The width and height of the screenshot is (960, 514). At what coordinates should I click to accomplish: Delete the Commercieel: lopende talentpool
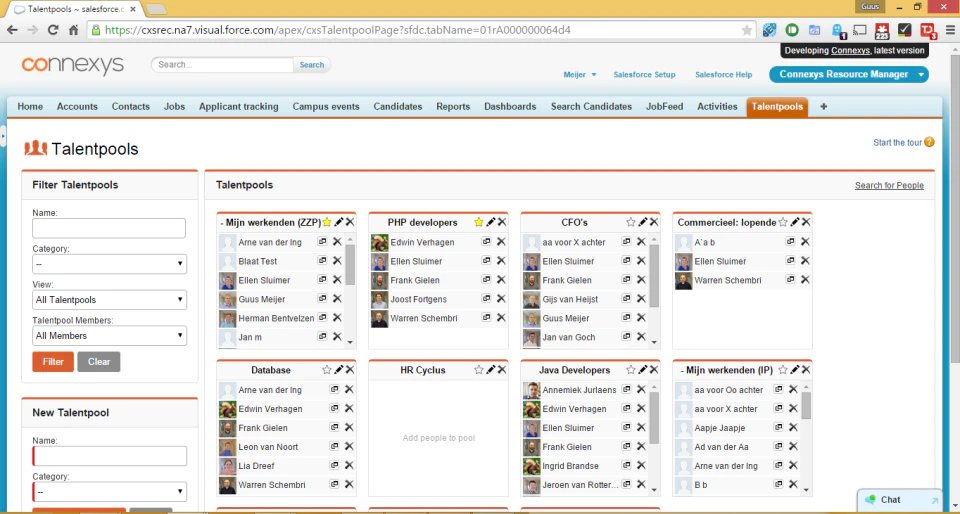[x=805, y=222]
